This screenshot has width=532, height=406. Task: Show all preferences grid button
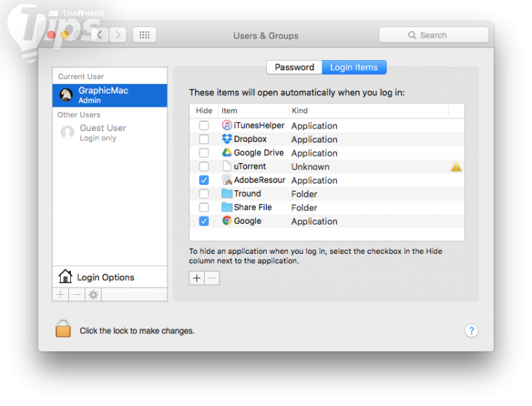[145, 35]
